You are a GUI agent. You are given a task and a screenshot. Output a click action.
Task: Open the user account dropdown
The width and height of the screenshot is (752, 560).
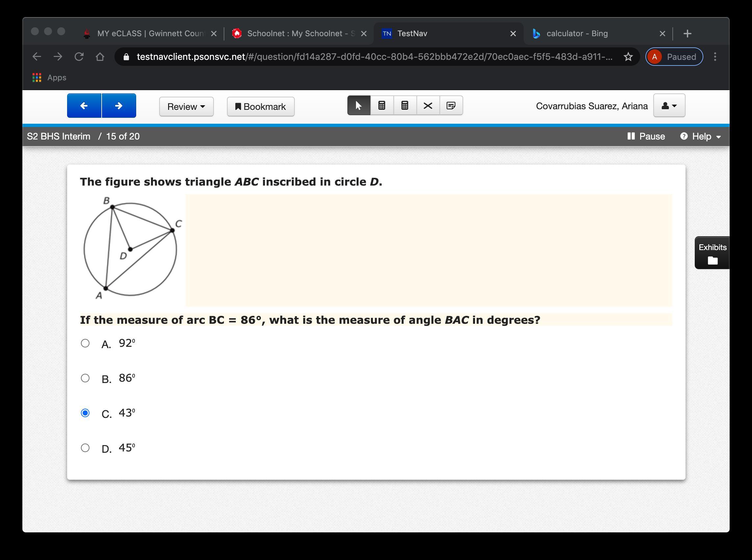[x=669, y=106]
